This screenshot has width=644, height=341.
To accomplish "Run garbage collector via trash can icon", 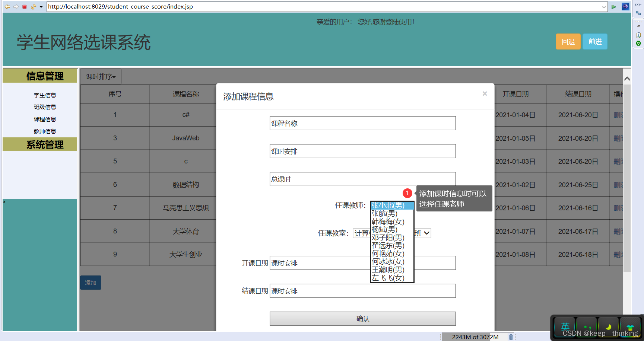I will coord(511,337).
